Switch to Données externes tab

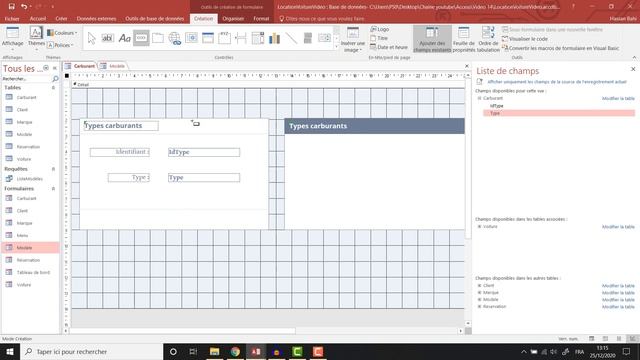(96, 18)
